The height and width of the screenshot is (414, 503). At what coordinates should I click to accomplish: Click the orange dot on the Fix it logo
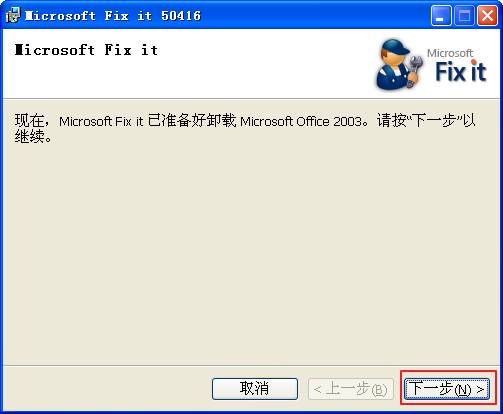click(473, 62)
